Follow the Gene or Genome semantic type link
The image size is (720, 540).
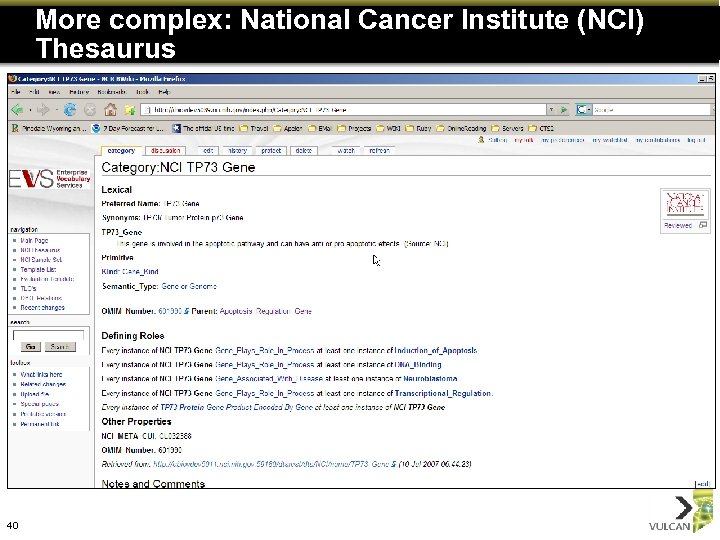pyautogui.click(x=189, y=286)
